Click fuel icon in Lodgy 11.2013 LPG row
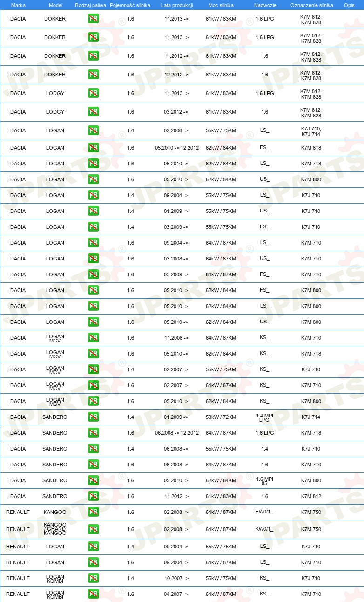The height and width of the screenshot is (602, 364). coord(93,93)
